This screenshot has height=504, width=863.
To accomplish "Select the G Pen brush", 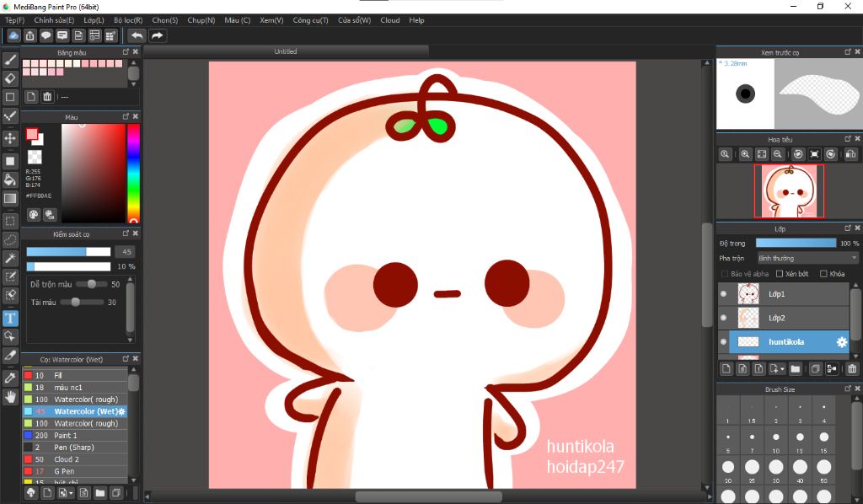I will click(x=75, y=471).
